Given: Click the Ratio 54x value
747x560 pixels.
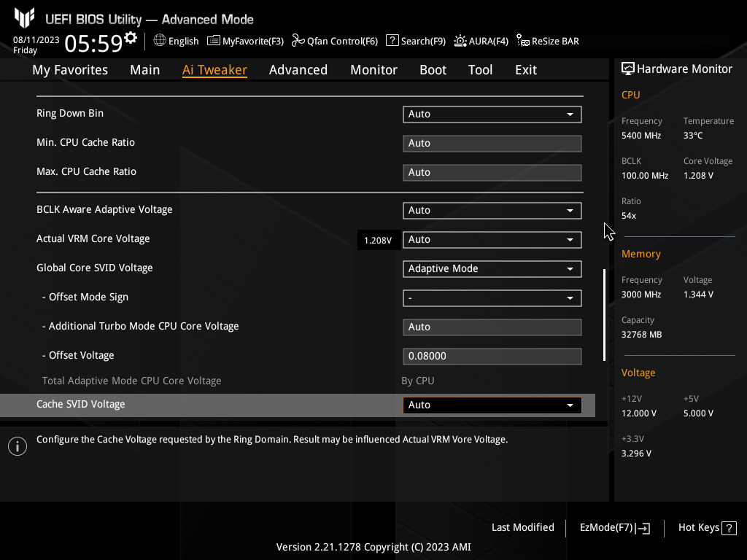Looking at the screenshot, I should click(628, 216).
